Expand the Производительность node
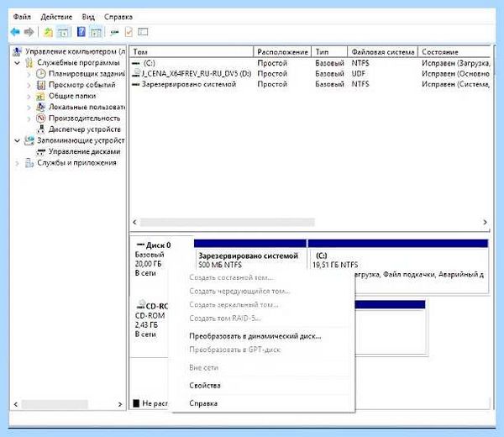The width and height of the screenshot is (504, 437). (29, 118)
